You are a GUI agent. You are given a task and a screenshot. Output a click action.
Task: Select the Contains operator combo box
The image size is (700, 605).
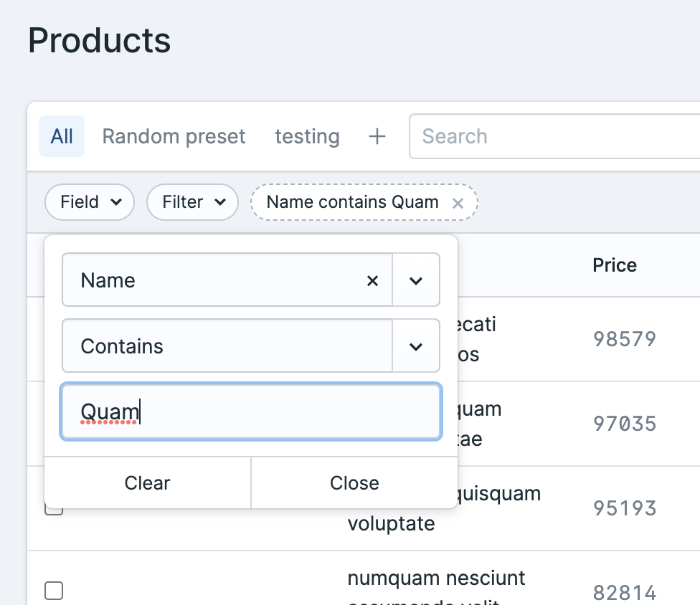click(x=227, y=346)
